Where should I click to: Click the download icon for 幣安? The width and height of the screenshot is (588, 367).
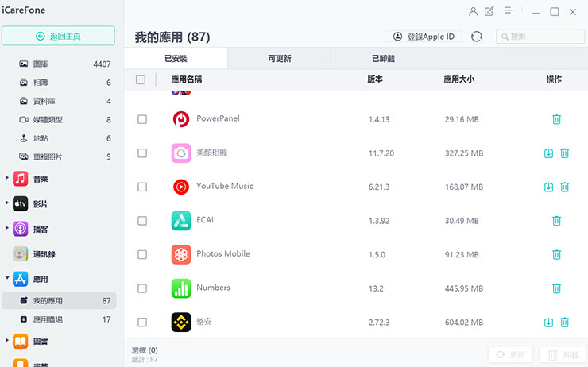coord(548,322)
